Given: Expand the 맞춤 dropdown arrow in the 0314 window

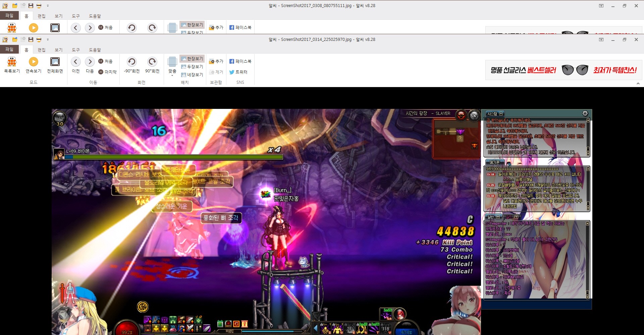Looking at the screenshot, I should (172, 76).
